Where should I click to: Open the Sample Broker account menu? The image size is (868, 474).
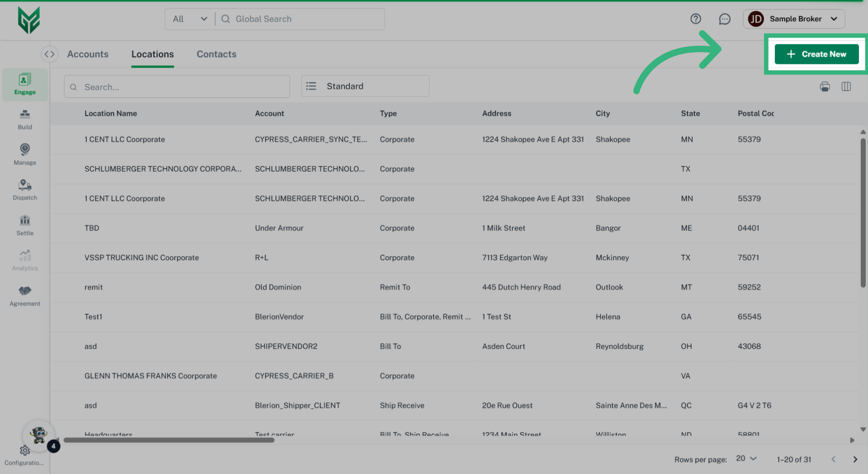794,19
